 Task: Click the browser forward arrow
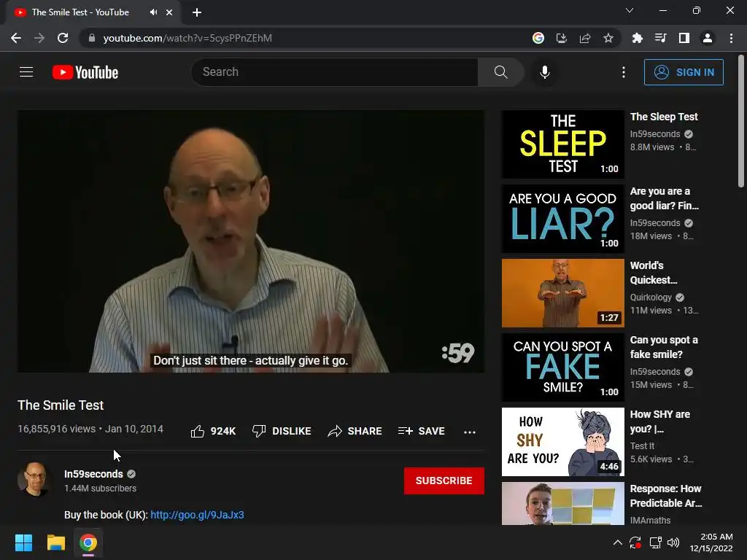[x=39, y=38]
